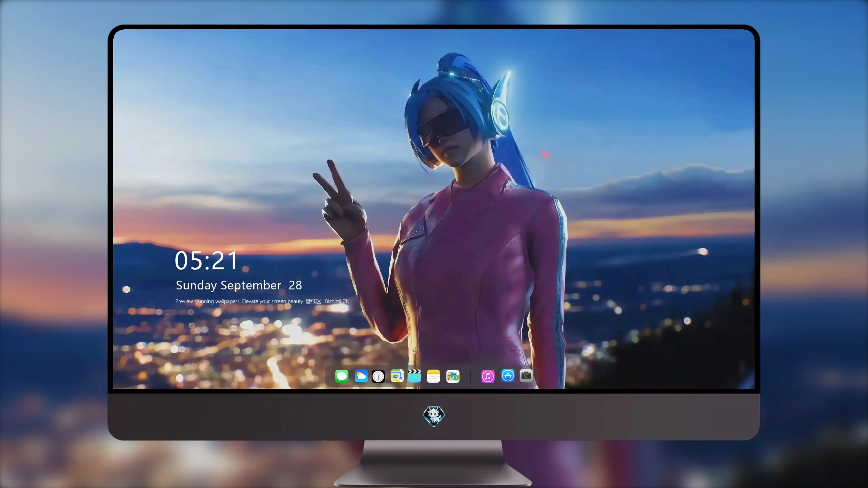This screenshot has height=488, width=868.
Task: Open the Maps app in dock
Action: tap(397, 376)
